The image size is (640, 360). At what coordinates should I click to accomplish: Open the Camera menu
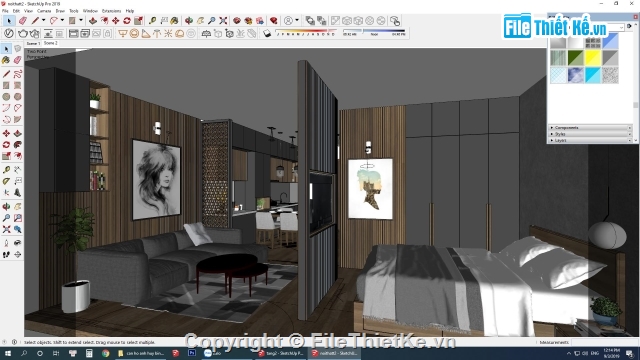44,11
